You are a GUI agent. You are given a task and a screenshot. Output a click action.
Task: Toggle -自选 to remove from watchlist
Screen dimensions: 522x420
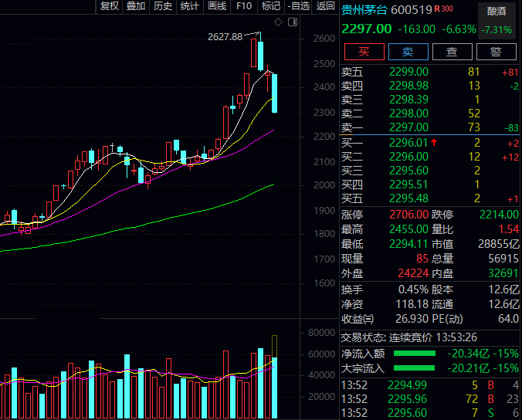coord(298,6)
